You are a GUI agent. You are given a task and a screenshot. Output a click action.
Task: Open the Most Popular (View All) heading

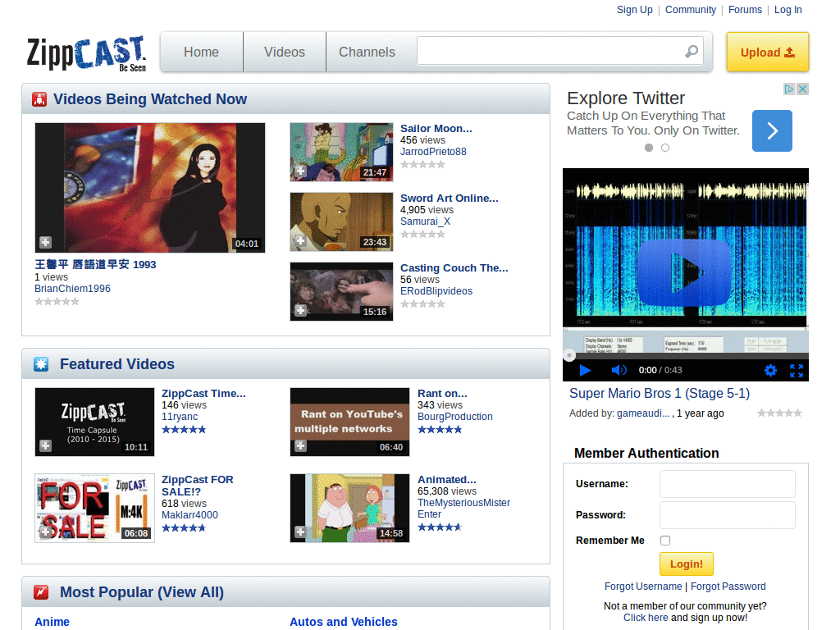click(142, 592)
